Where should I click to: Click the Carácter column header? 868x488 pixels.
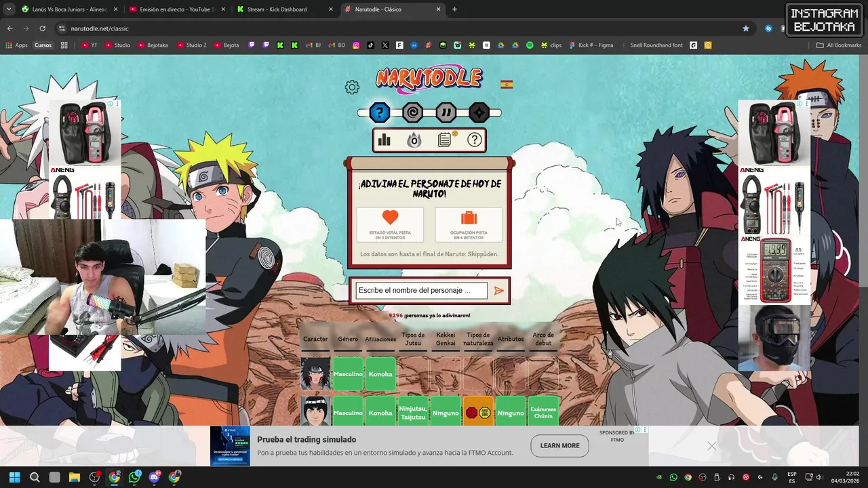(315, 339)
